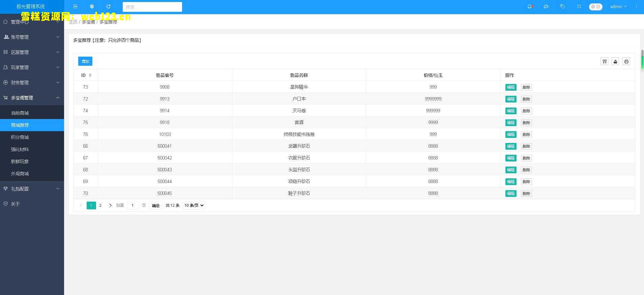Image resolution: width=644 pixels, height=295 pixels.
Task: Open the 外观商城 submenu item
Action: [32, 174]
